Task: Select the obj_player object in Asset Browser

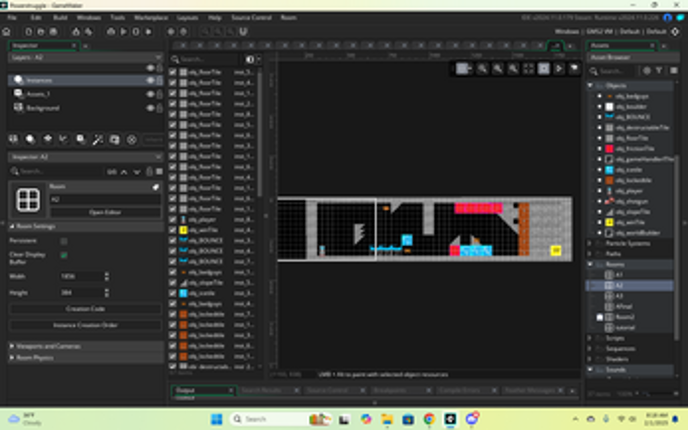Action: point(629,191)
